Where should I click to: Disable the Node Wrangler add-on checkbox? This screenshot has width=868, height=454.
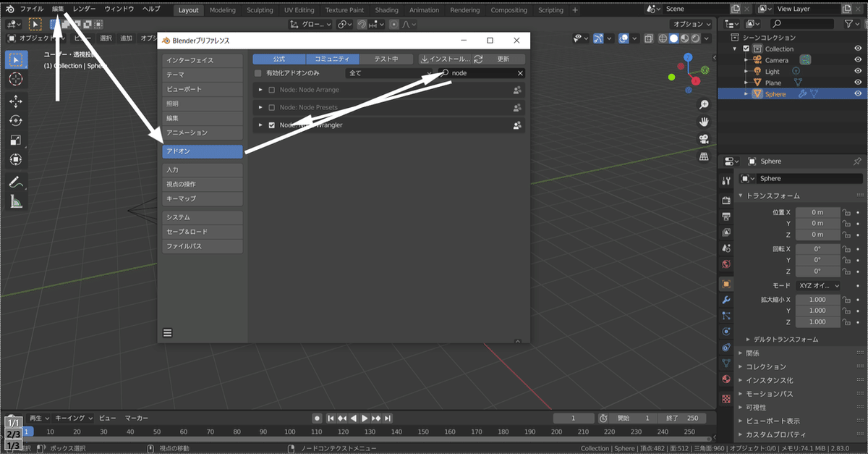[x=272, y=125]
